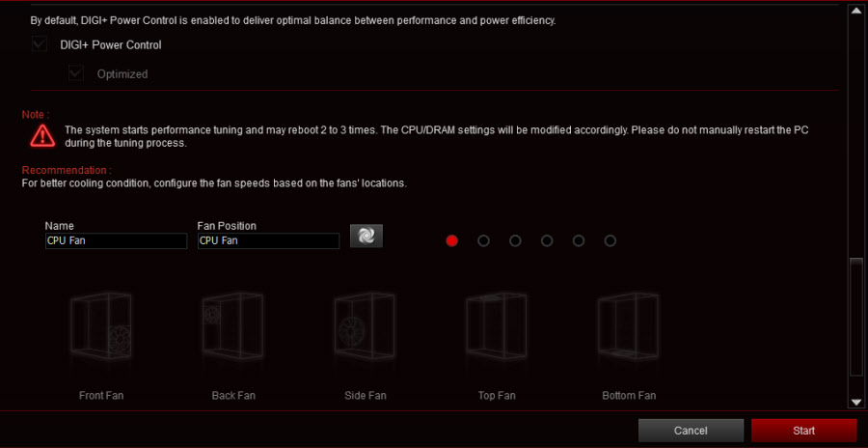Click the vertical scrollbar thumb

(x=855, y=317)
